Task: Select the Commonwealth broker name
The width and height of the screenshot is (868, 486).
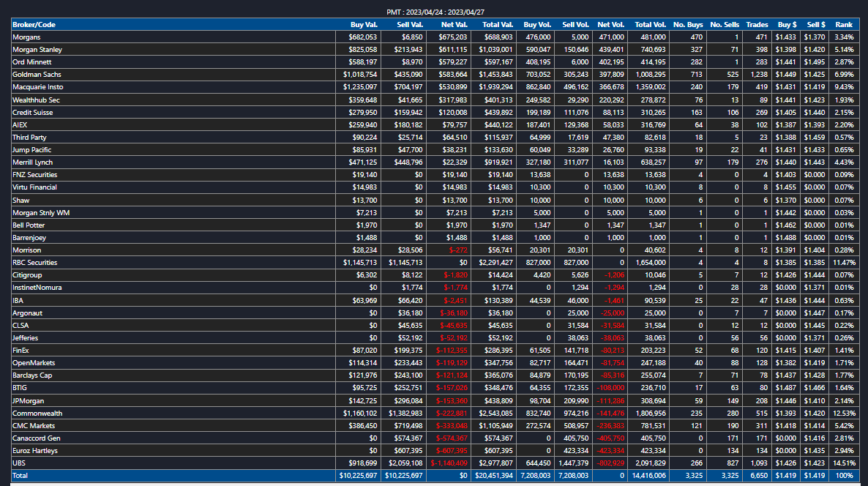Action: [37, 414]
